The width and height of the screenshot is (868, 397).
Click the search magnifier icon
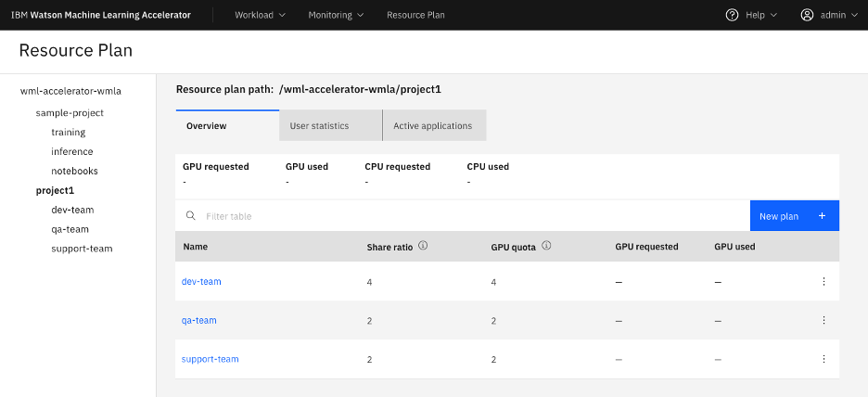pyautogui.click(x=190, y=216)
